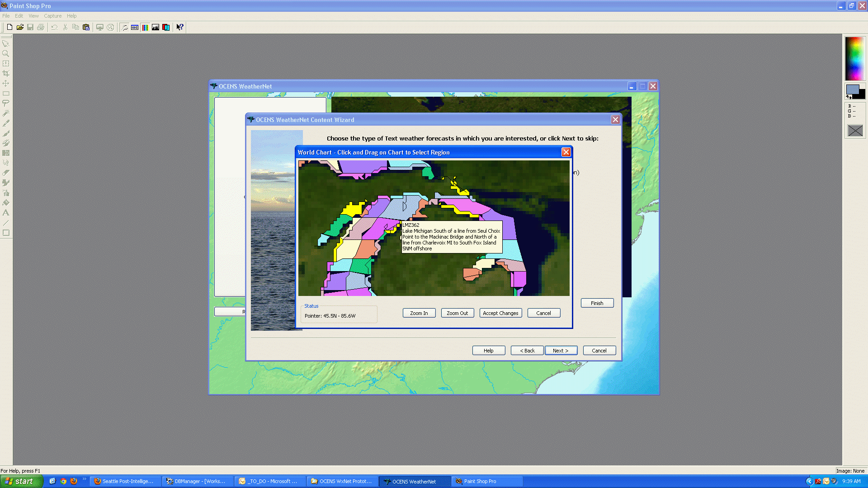Click the World Chart map area
Screen dimensions: 868x488
434,228
